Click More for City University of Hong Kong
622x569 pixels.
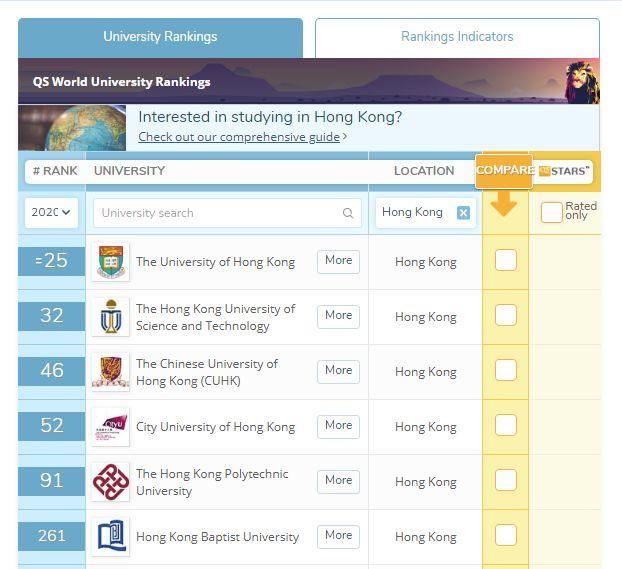tap(338, 427)
